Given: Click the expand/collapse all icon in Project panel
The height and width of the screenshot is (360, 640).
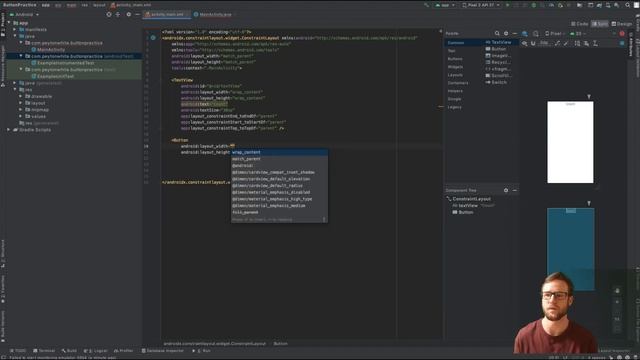Looking at the screenshot, I should click(118, 14).
